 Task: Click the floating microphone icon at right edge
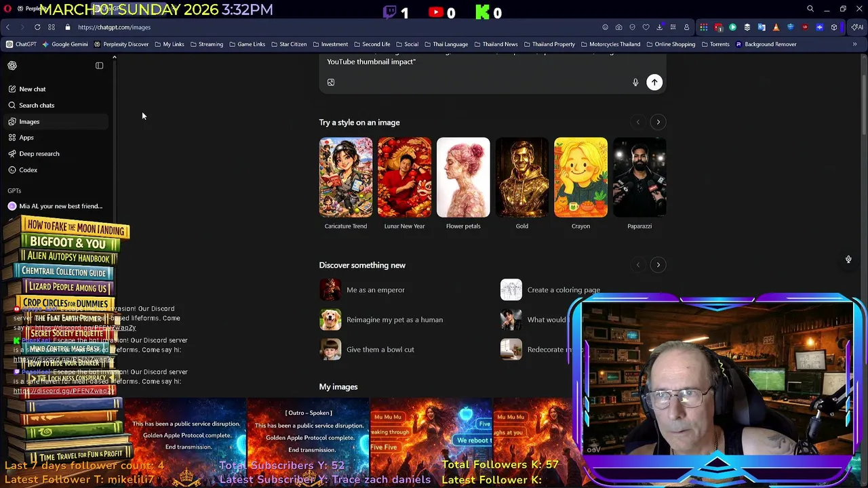click(848, 259)
